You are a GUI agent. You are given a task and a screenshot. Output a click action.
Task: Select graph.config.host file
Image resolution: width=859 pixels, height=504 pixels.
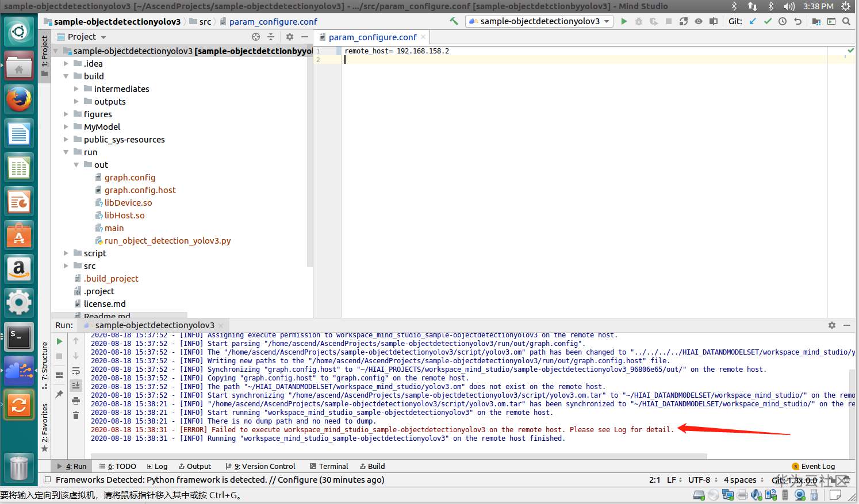click(140, 190)
